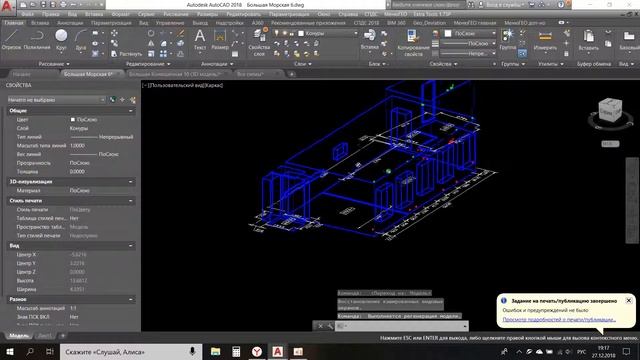The width and height of the screenshot is (640, 360).
Task: Expand the Редактирование panel
Action: (148, 64)
